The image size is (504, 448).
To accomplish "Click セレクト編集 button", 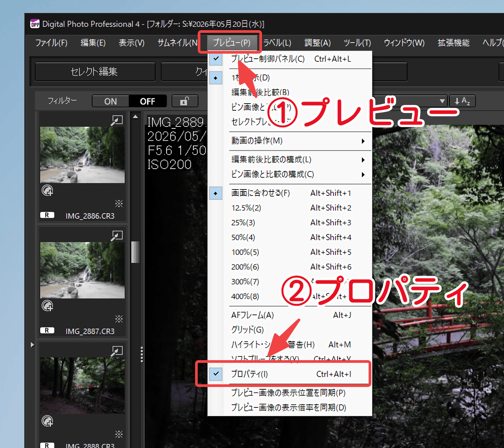I will (94, 72).
